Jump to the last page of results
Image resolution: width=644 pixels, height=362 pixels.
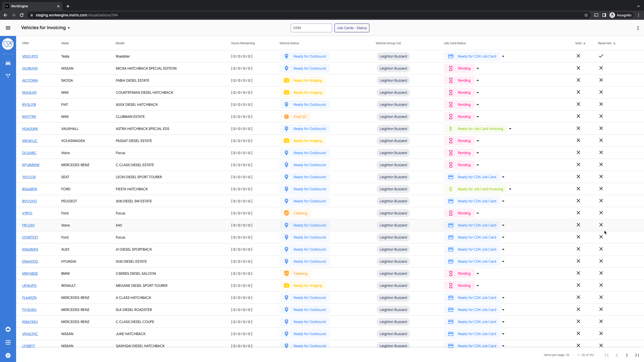[x=637, y=355]
